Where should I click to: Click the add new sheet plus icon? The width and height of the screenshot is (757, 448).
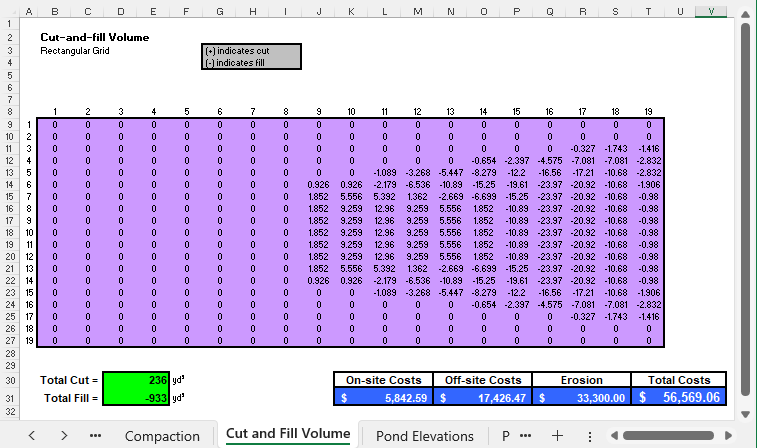[x=558, y=436]
